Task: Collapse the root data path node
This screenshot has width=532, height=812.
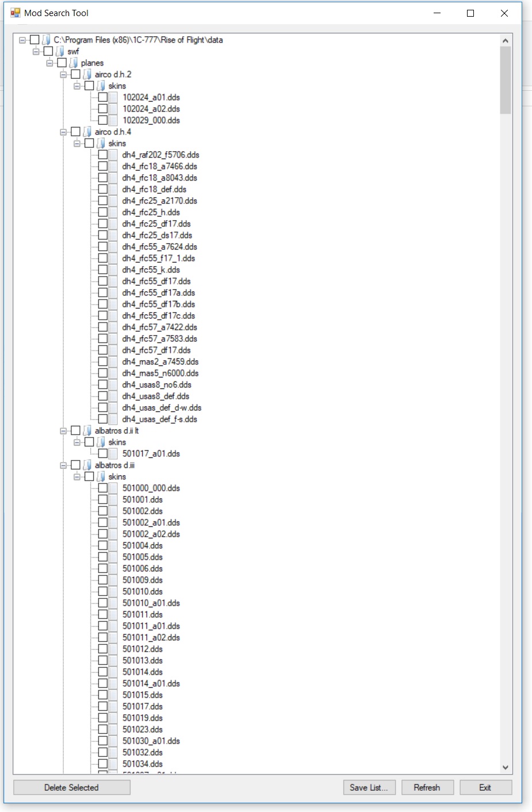Action: pos(22,40)
